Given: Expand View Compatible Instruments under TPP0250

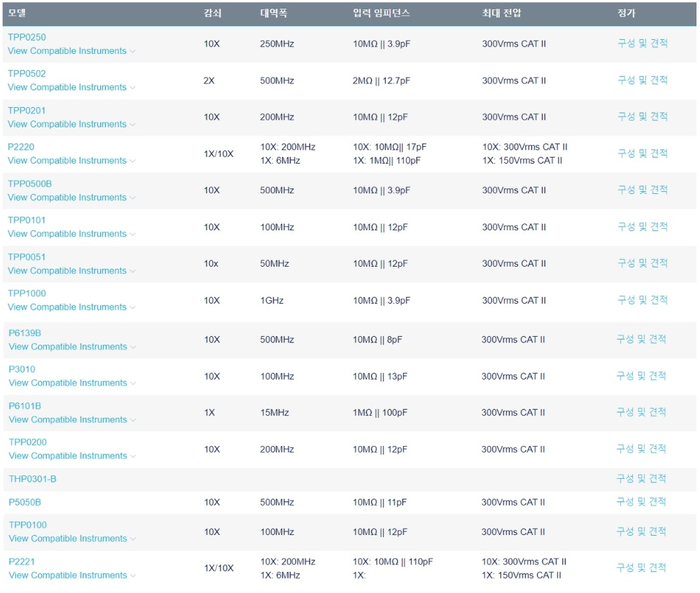Looking at the screenshot, I should pyautogui.click(x=71, y=51).
